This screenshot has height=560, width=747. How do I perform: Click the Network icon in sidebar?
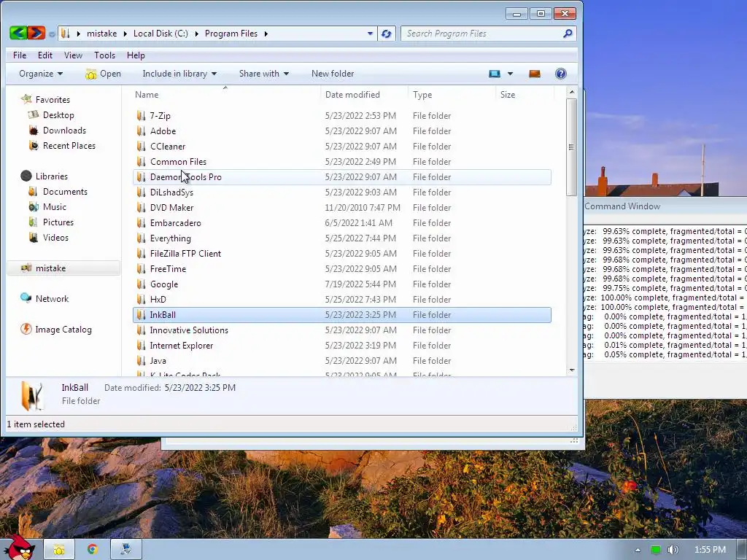point(26,298)
